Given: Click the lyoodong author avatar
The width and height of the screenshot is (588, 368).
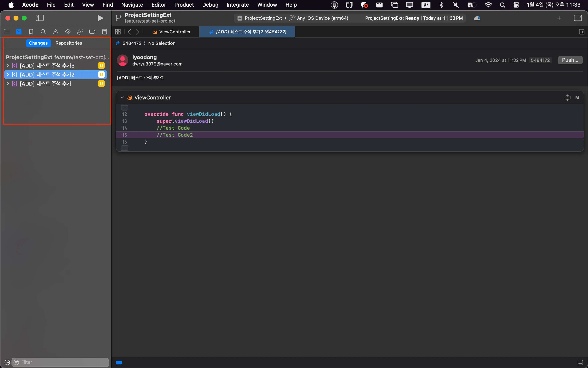Looking at the screenshot, I should [x=123, y=60].
